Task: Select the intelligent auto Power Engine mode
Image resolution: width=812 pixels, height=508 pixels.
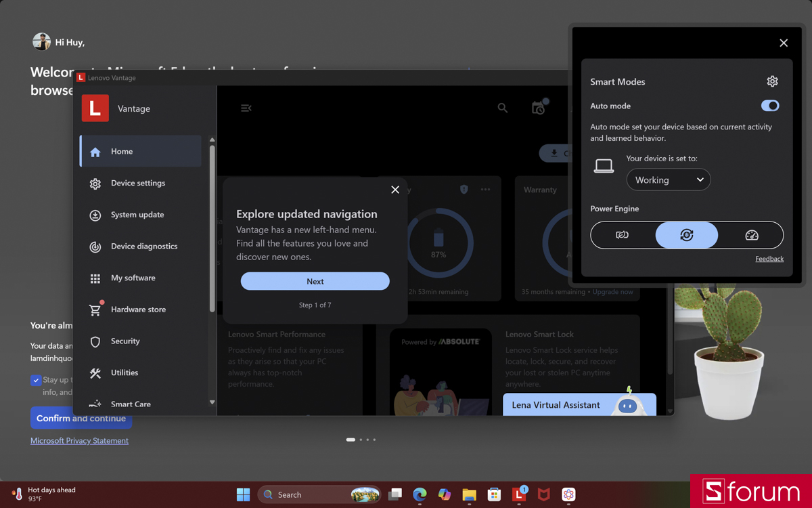Action: pyautogui.click(x=687, y=235)
